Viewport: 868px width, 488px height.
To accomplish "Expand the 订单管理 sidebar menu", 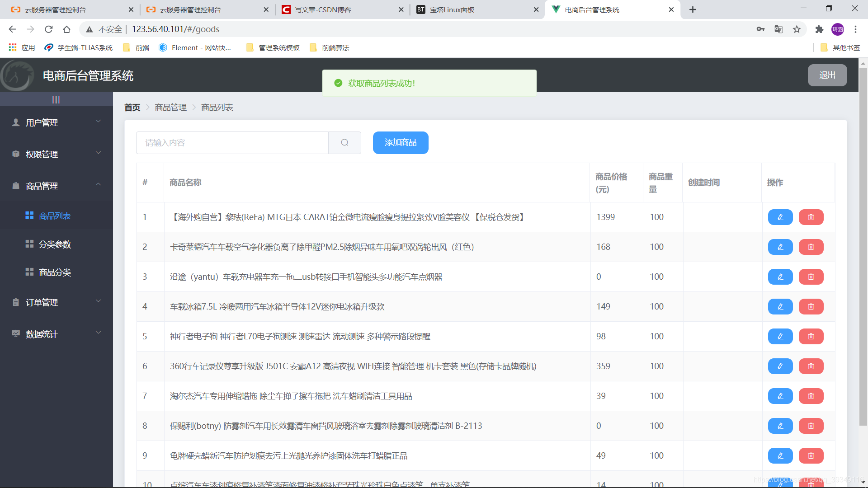I will coord(57,302).
